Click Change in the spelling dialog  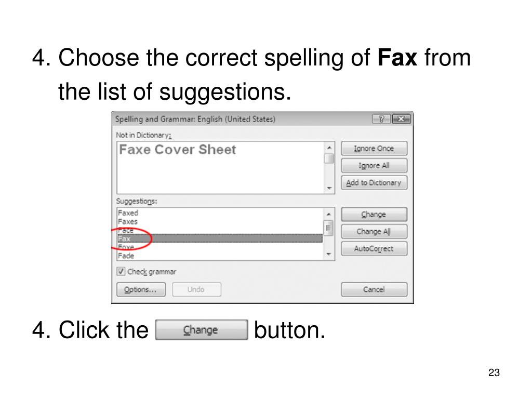pyautogui.click(x=374, y=214)
